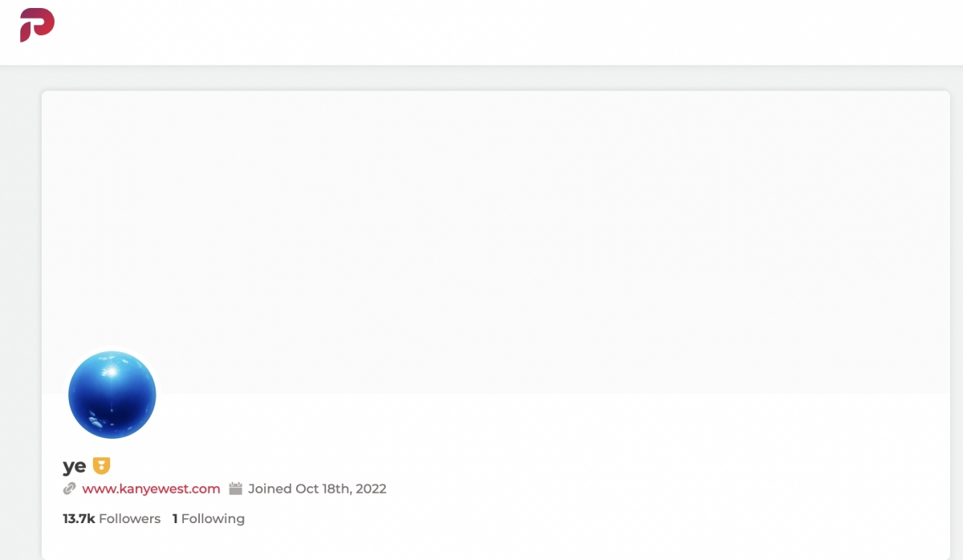Click the gold verified badge beside ye
The image size is (963, 560).
[x=101, y=465]
